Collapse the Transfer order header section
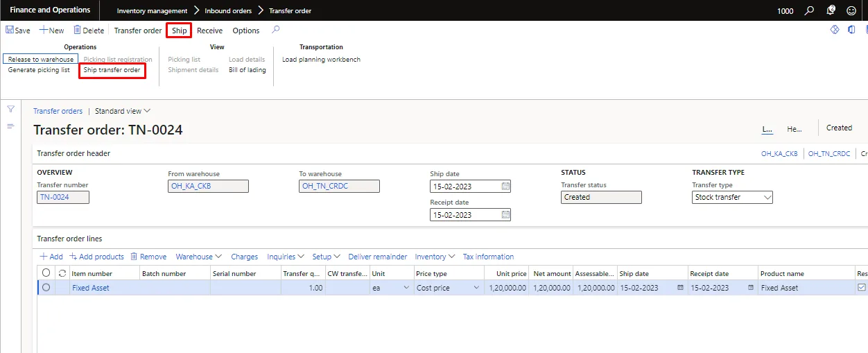 (x=73, y=153)
